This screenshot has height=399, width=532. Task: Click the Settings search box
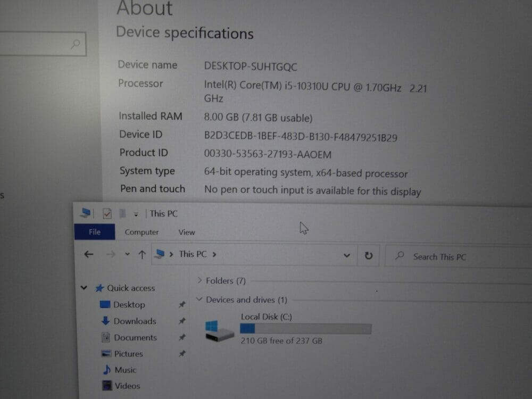[43, 44]
